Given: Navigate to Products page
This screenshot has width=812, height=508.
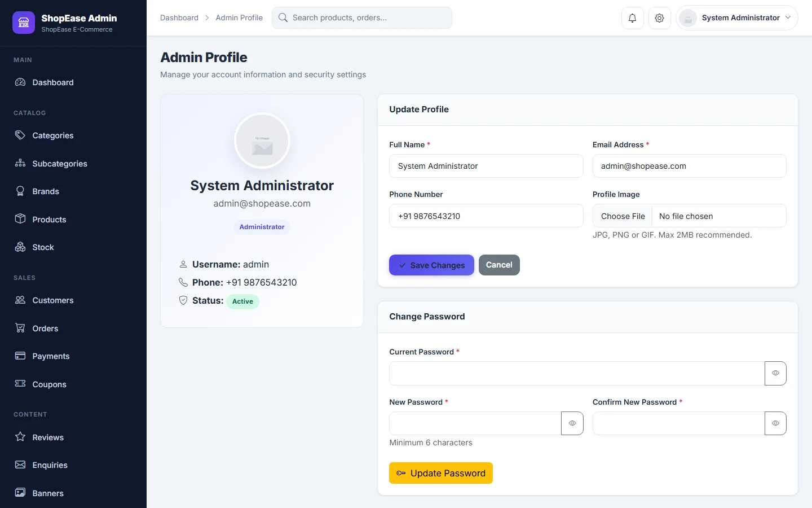Looking at the screenshot, I should pos(73,220).
